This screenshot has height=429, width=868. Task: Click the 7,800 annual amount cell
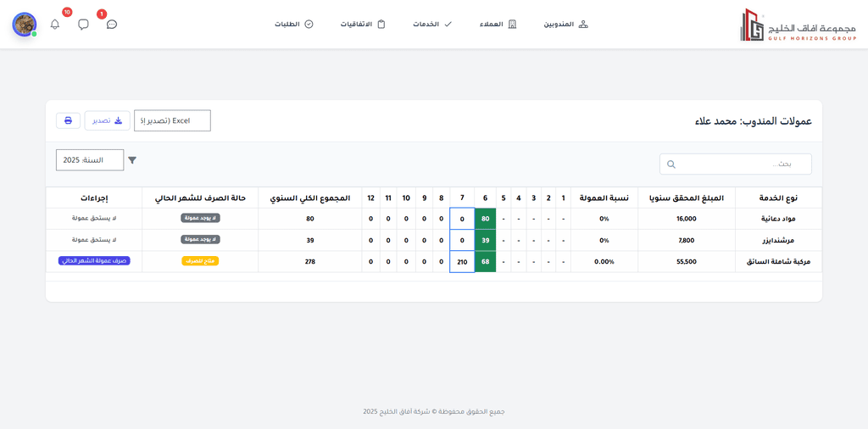687,240
